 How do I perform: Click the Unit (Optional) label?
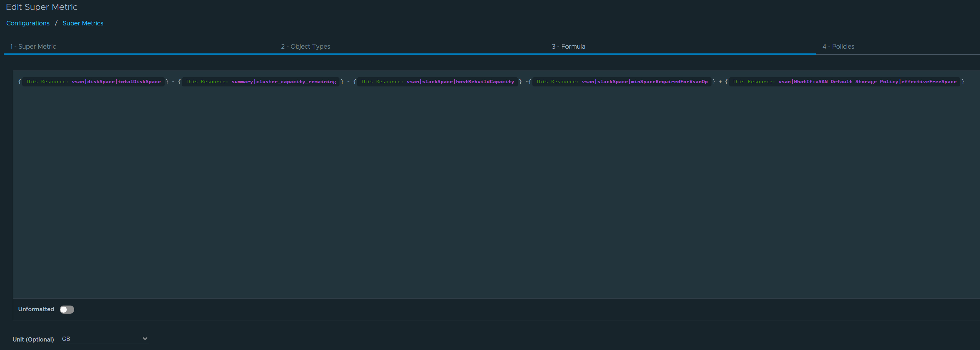(33, 339)
